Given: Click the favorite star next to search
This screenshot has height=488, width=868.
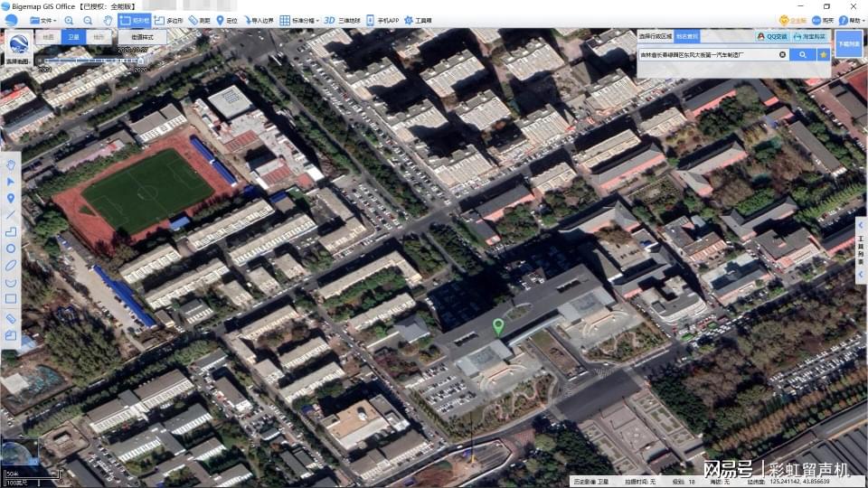Looking at the screenshot, I should pyautogui.click(x=823, y=55).
